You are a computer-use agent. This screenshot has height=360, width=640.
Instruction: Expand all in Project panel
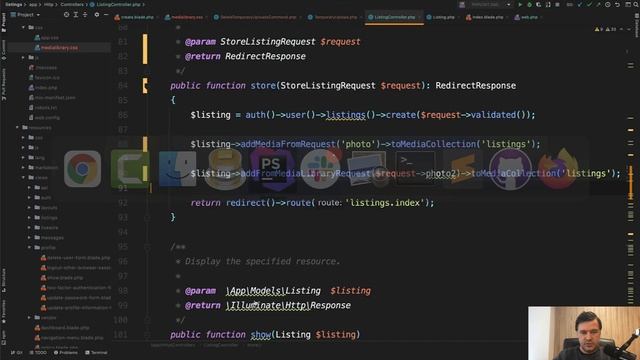(x=76, y=15)
